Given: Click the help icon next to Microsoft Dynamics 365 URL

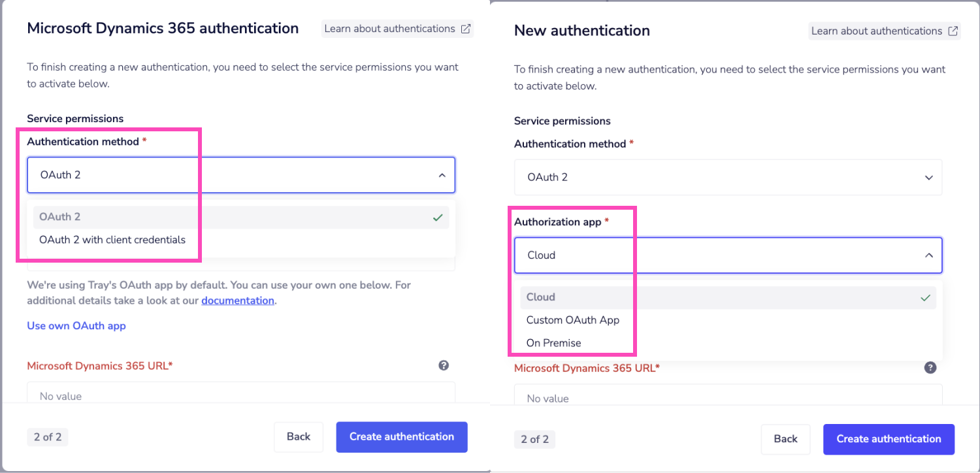Looking at the screenshot, I should pos(444,365).
